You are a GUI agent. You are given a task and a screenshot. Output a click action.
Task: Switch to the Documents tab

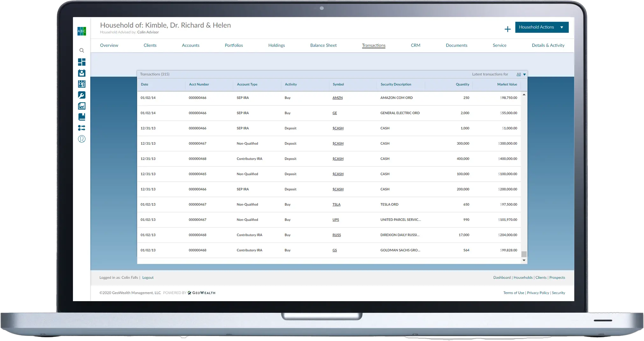(x=456, y=45)
